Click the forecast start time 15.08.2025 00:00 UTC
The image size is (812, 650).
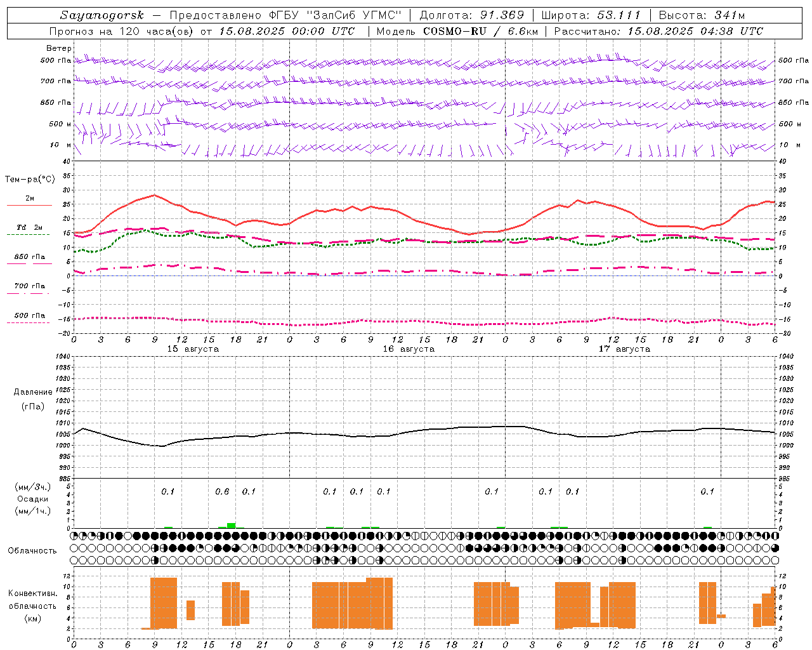[287, 31]
